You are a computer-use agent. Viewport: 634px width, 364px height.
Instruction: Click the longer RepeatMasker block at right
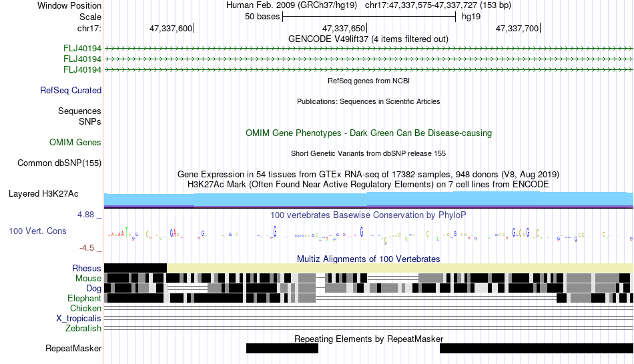pos(537,348)
